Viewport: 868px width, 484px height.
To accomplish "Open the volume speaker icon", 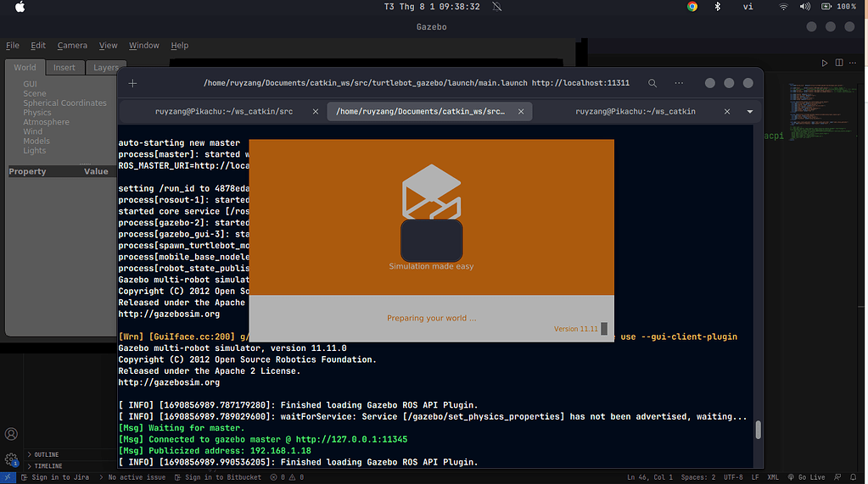I will pos(805,7).
